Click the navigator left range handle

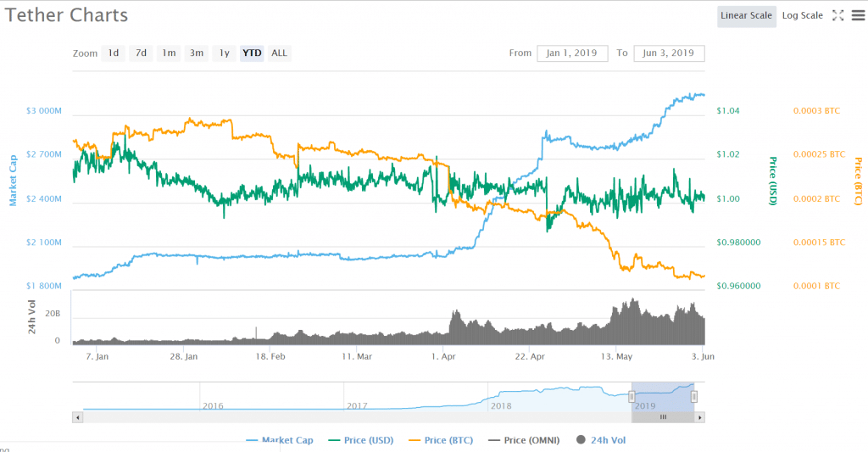632,396
